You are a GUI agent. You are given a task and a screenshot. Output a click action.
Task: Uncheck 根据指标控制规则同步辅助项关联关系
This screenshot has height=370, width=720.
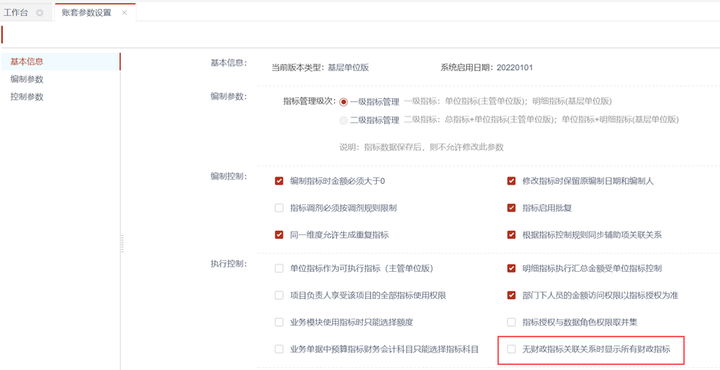pos(512,235)
